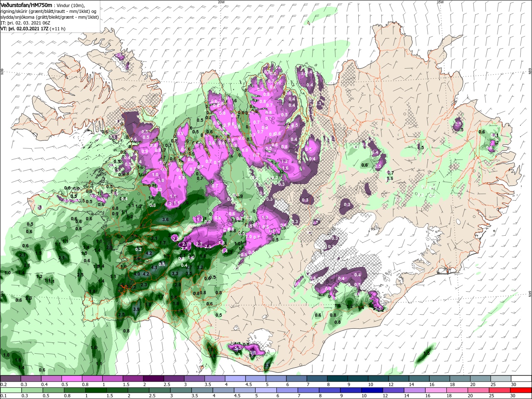Click the 'rigning/skúrir' legend description line
Image resolution: width=532 pixels, height=399 pixels.
coord(48,11)
